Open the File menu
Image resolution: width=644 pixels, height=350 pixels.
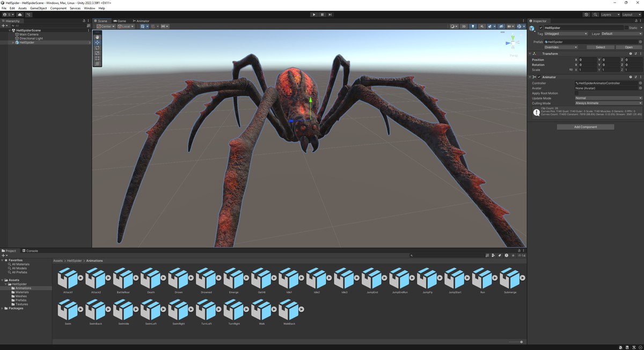point(4,8)
